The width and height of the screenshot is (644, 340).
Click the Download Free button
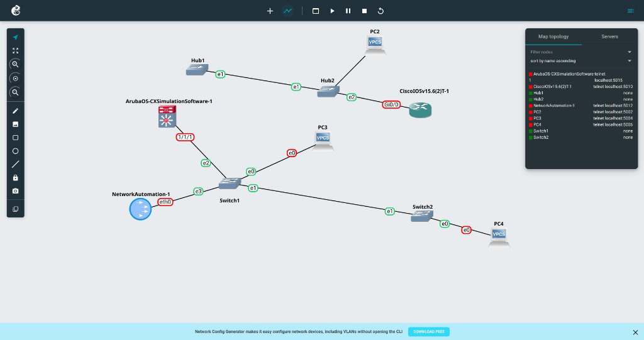[429, 332]
